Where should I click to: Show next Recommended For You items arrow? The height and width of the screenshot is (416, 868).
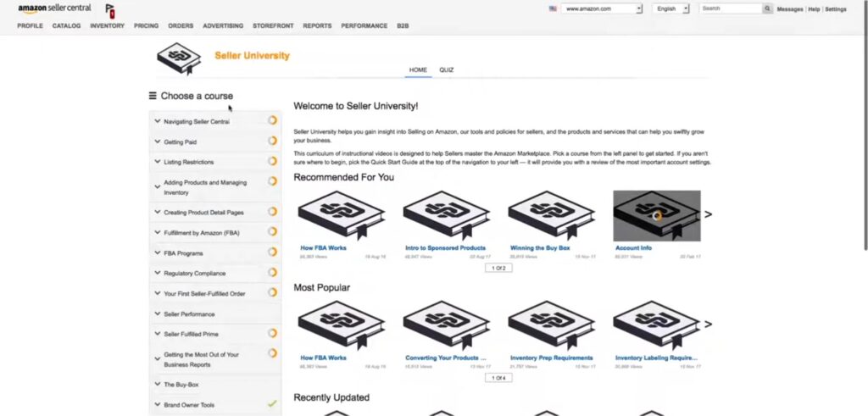(708, 214)
